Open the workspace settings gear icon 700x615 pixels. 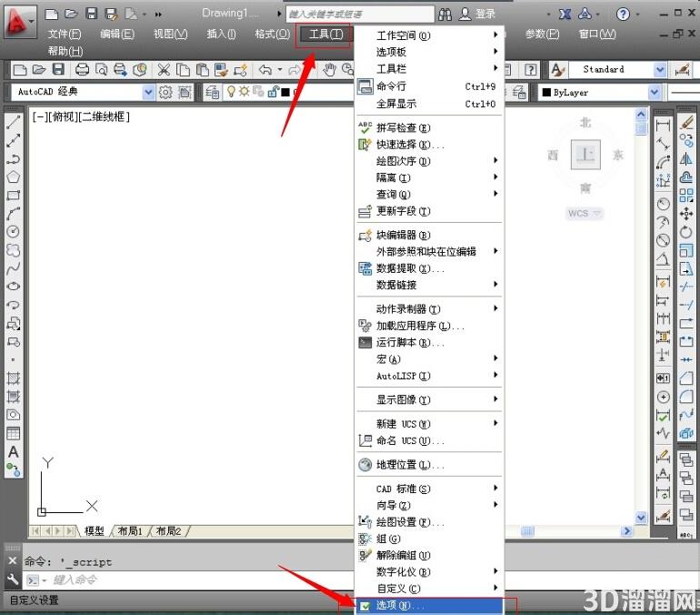tap(165, 92)
